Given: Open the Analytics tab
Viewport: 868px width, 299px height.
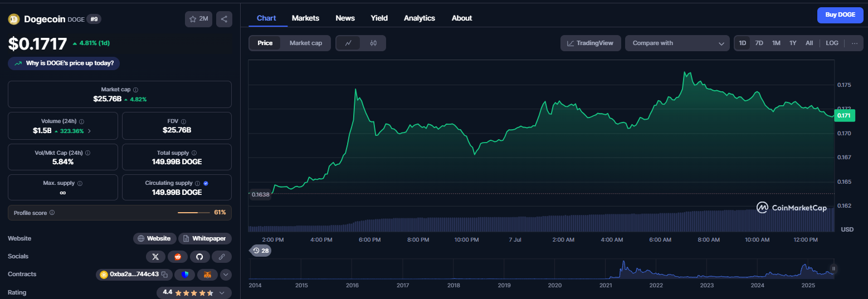Looking at the screenshot, I should click(x=420, y=18).
